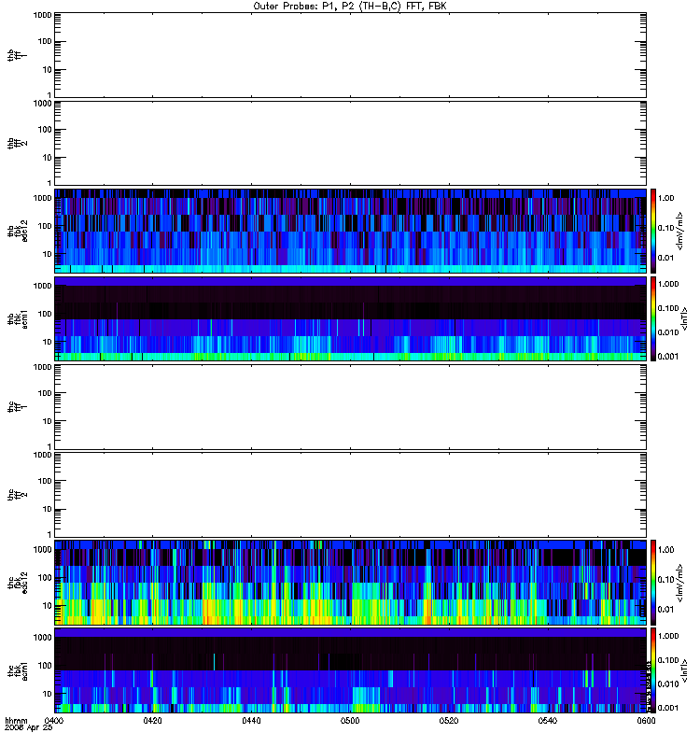This screenshot has width=700, height=747.
Task: Click the 100 tick label of thc fff 1 panel
Action: point(45,393)
